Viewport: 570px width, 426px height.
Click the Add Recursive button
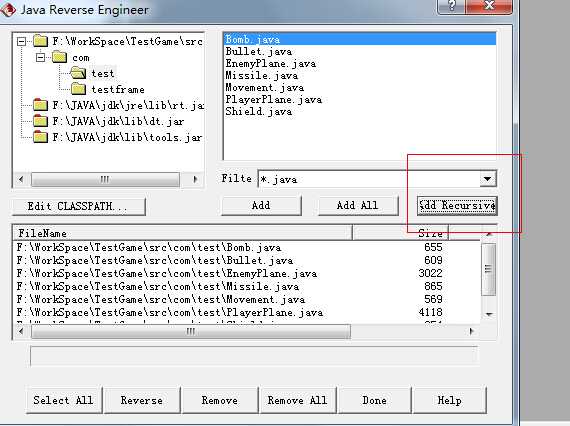click(457, 206)
